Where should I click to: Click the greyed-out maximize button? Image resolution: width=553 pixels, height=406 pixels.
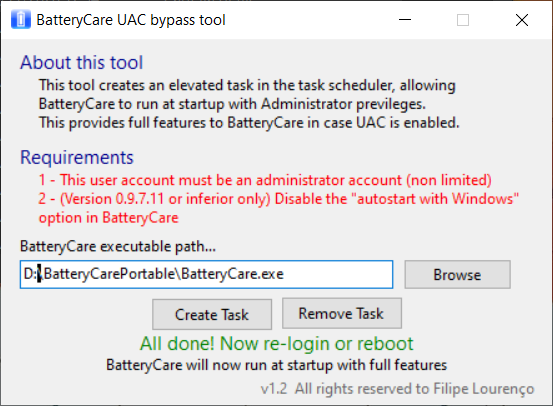463,20
